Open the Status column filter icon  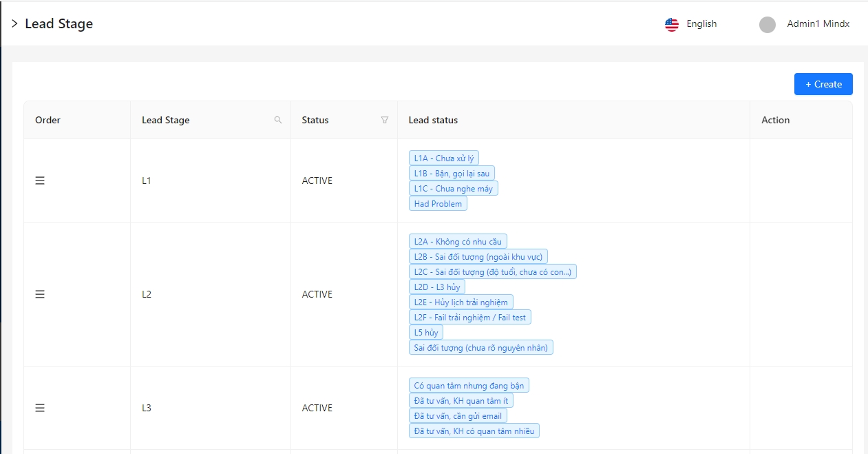385,120
